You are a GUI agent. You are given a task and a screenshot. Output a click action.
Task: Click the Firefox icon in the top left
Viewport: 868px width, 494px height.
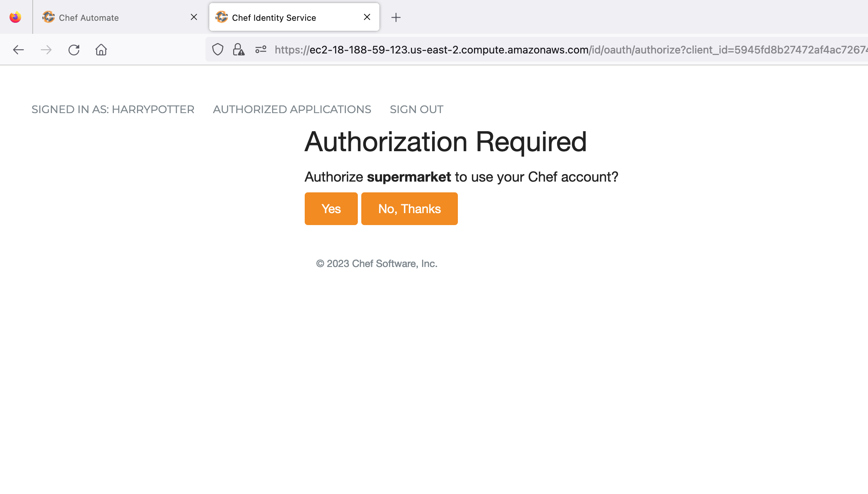15,17
